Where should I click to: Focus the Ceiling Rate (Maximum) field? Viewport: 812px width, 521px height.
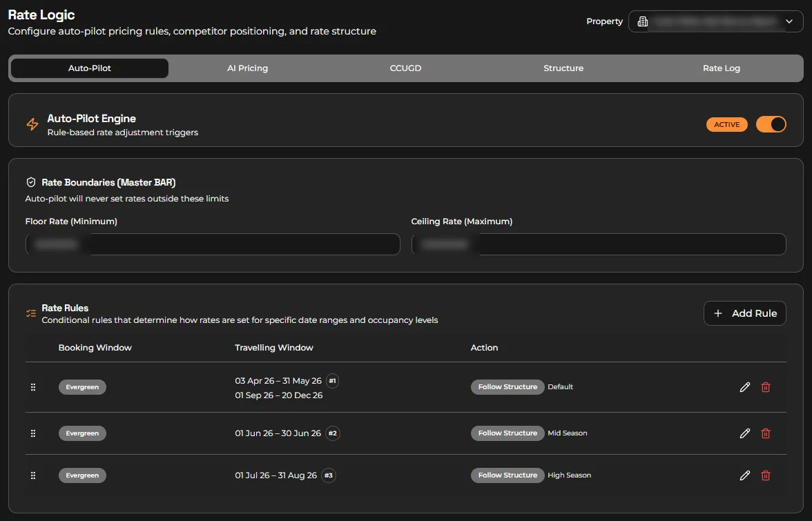pos(599,244)
